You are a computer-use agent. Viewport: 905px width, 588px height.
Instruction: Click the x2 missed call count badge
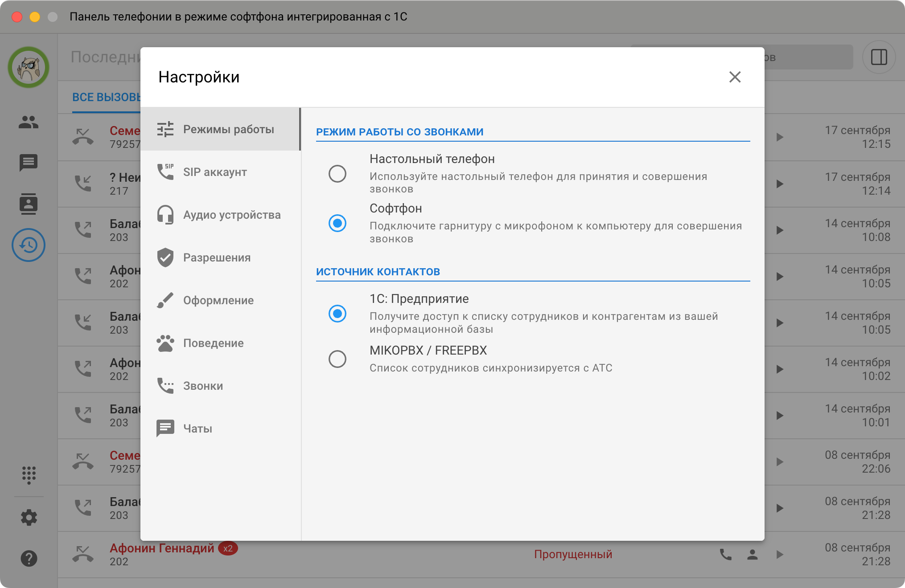tap(228, 548)
